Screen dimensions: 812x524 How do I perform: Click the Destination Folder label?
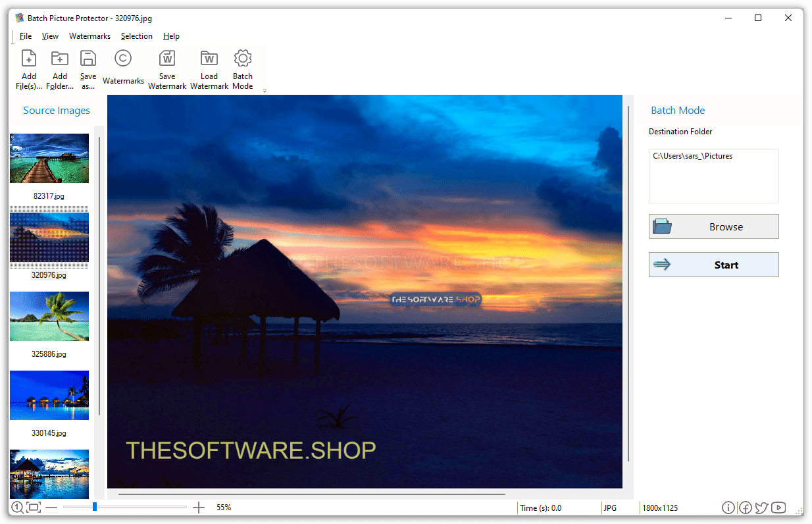[680, 132]
